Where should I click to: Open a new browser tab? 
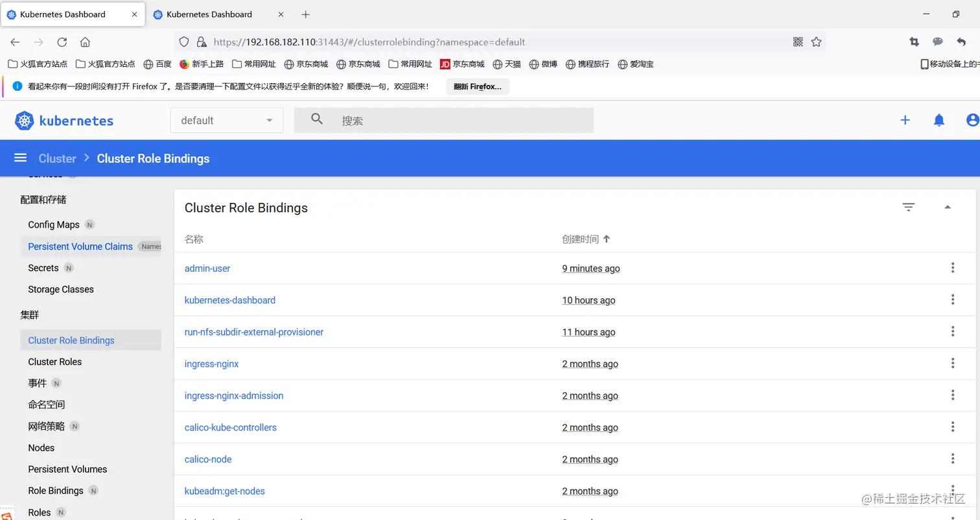(x=306, y=14)
